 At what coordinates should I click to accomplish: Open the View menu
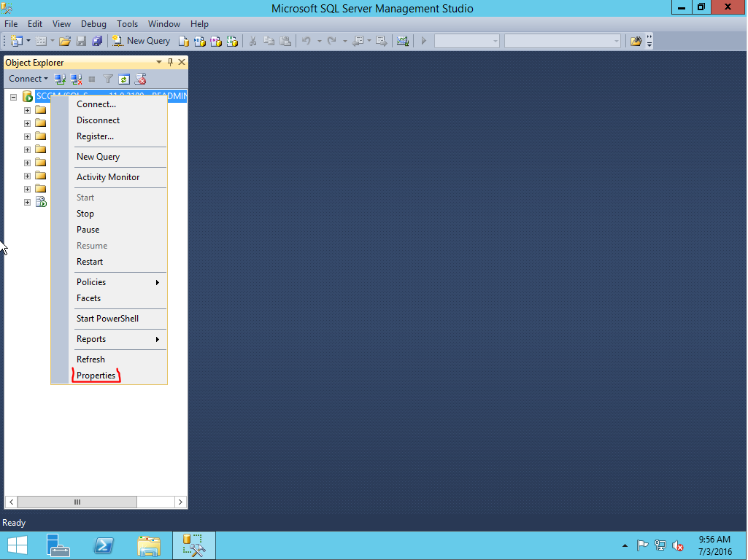point(61,24)
